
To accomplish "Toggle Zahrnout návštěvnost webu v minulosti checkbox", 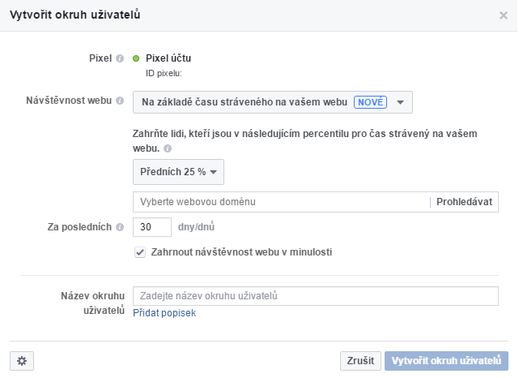I will (140, 252).
